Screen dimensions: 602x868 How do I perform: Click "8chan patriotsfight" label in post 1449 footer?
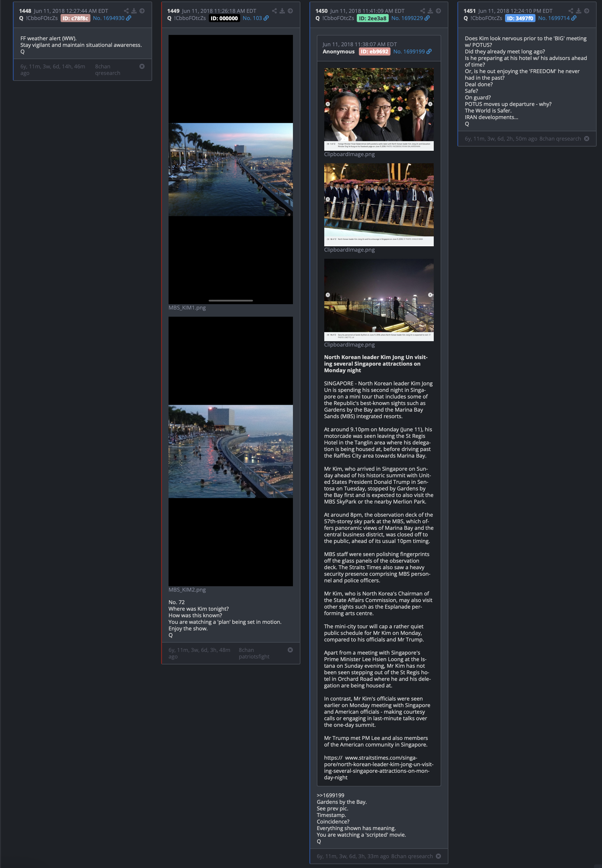pos(254,653)
